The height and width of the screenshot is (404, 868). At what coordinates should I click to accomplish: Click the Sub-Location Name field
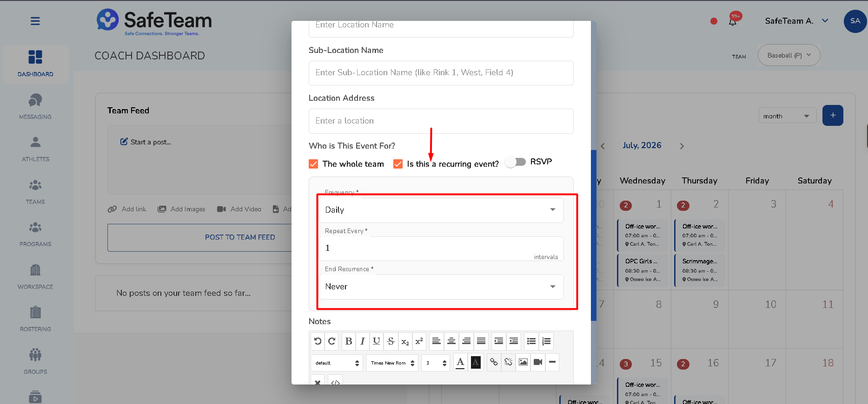coord(441,73)
